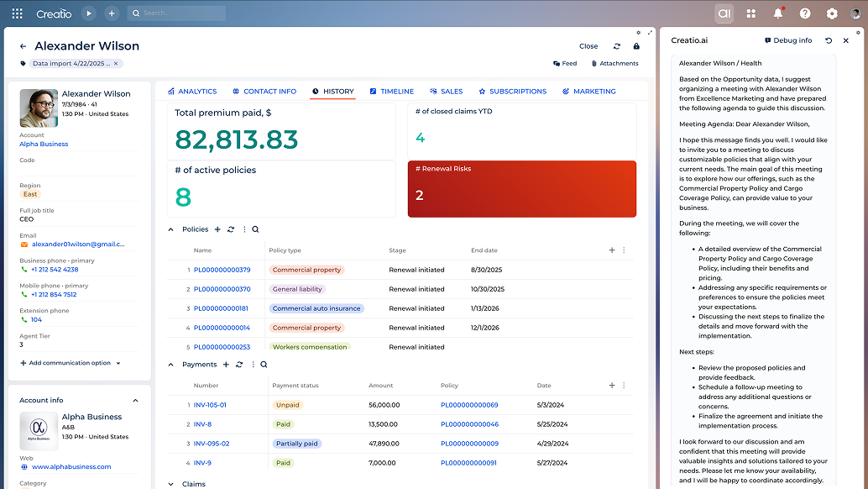The image size is (868, 489).
Task: Switch to the Analytics tab
Action: pos(192,92)
